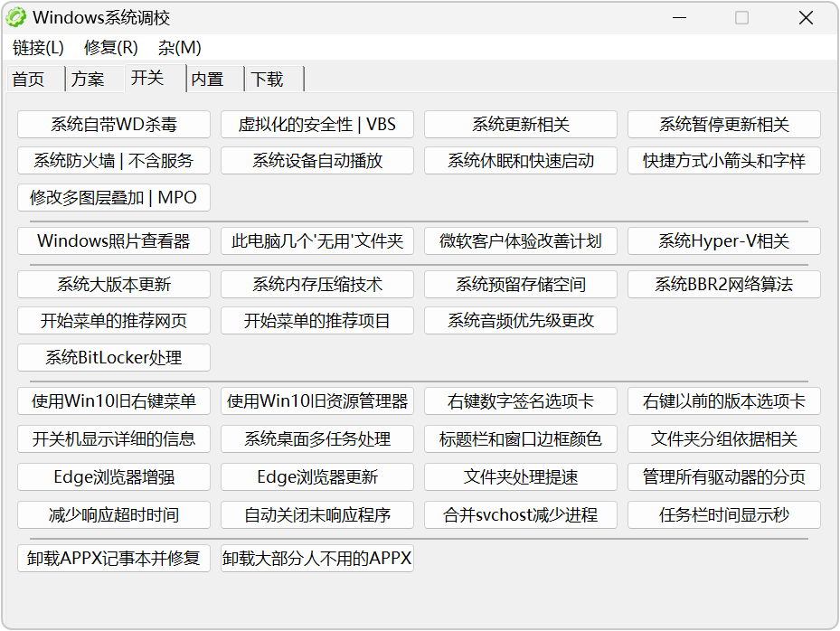Screen dimensions: 840x631
Task: Click 系统内存压缩技术 button
Action: (x=317, y=285)
